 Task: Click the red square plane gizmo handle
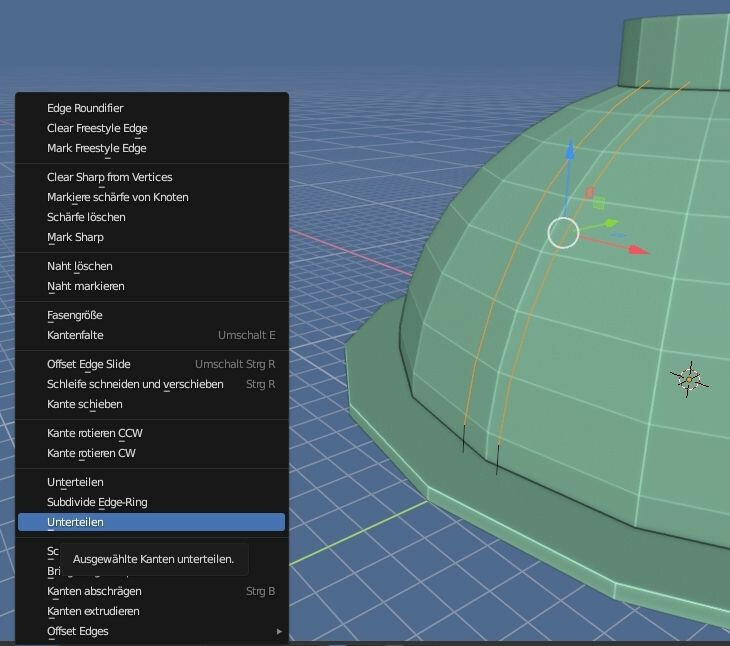[590, 192]
